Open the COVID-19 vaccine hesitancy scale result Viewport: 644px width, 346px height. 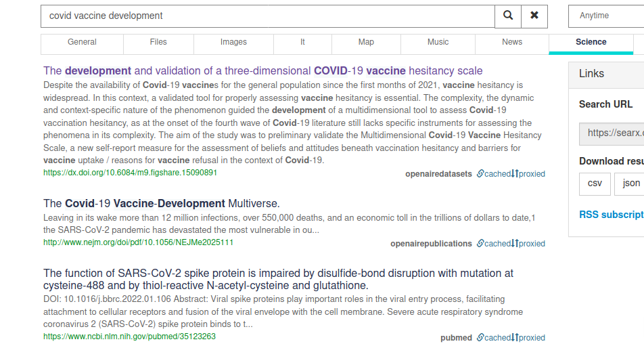[x=263, y=71]
